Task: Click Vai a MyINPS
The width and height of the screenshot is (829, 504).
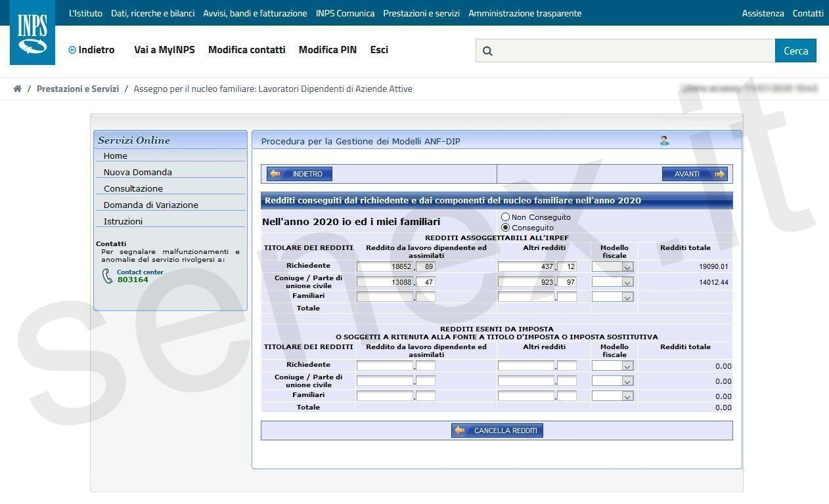Action: [164, 50]
